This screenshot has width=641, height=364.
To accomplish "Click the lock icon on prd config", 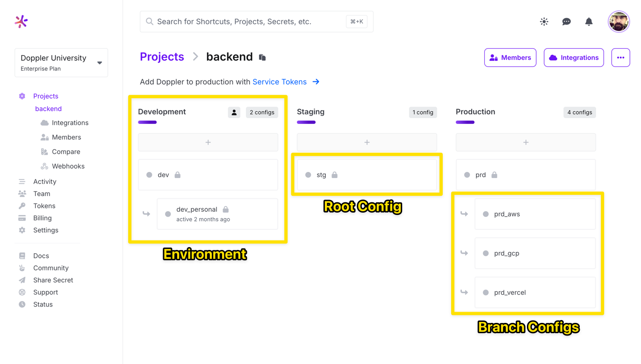I will pos(495,175).
